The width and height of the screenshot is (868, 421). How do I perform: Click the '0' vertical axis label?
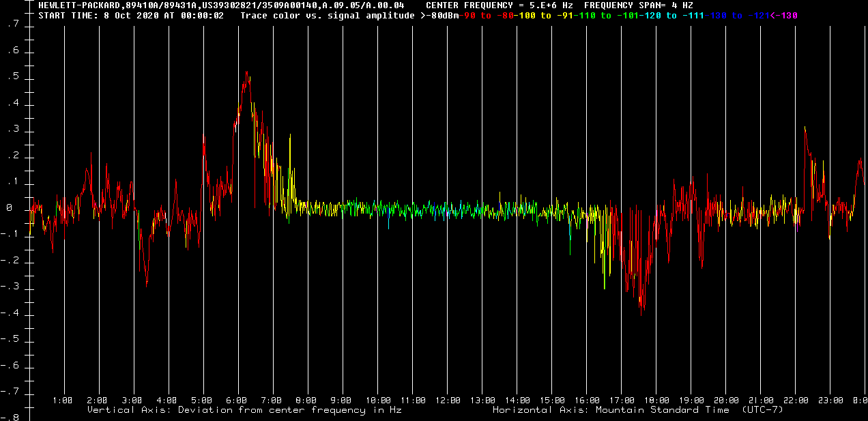coord(10,209)
